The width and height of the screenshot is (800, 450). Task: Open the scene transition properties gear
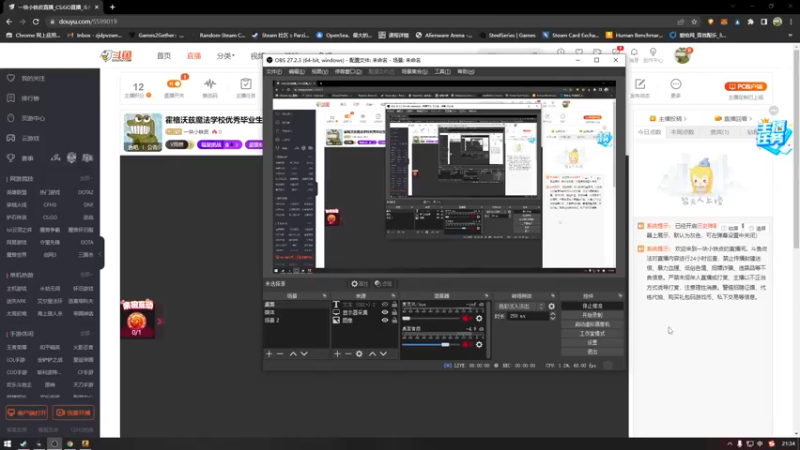552,306
